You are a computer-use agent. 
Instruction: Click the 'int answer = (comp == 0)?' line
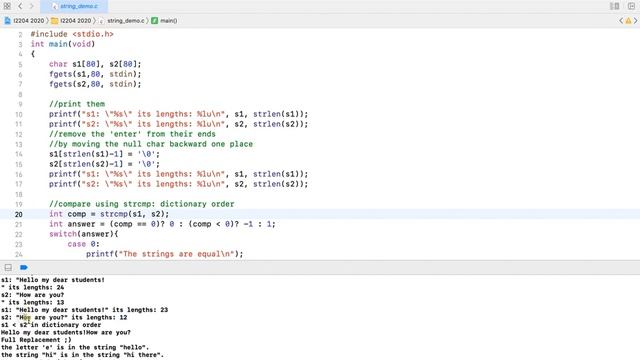(x=162, y=224)
